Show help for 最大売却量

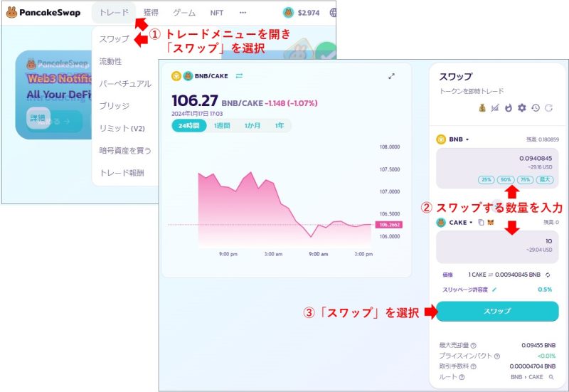474,346
